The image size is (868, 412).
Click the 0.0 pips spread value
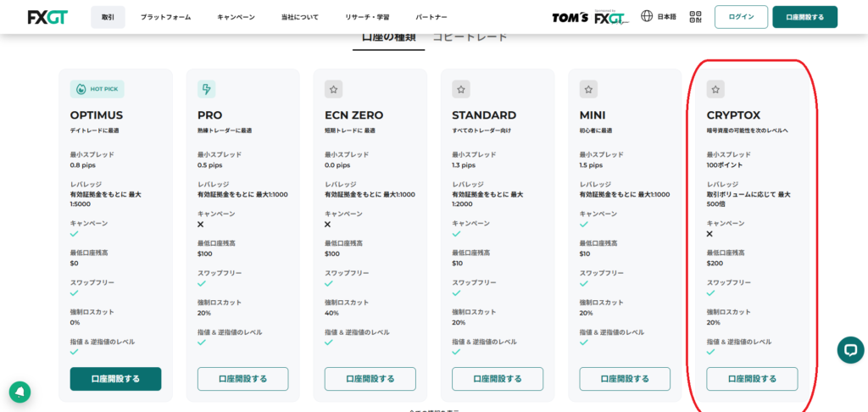pyautogui.click(x=337, y=165)
